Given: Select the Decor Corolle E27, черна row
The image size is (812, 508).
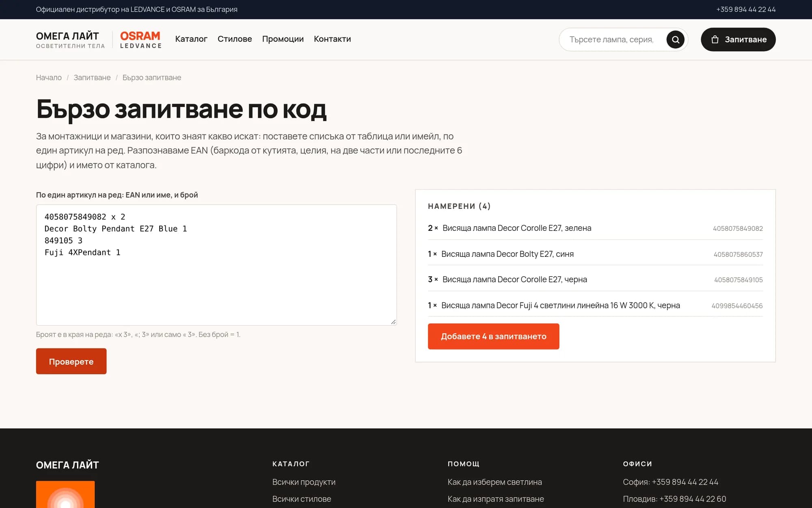Looking at the screenshot, I should tap(595, 280).
